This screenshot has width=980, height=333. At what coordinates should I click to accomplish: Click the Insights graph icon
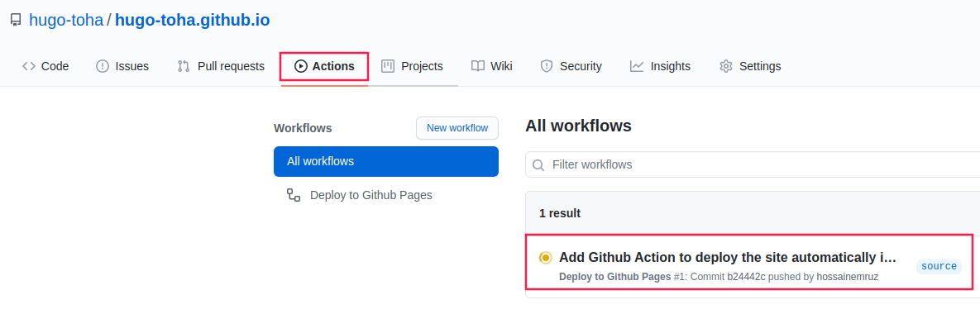pyautogui.click(x=637, y=66)
